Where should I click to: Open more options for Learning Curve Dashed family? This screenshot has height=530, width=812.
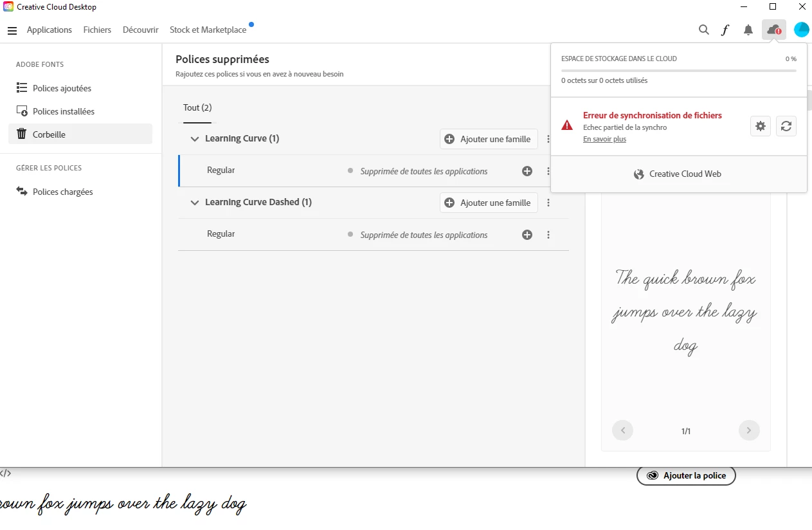(x=548, y=203)
